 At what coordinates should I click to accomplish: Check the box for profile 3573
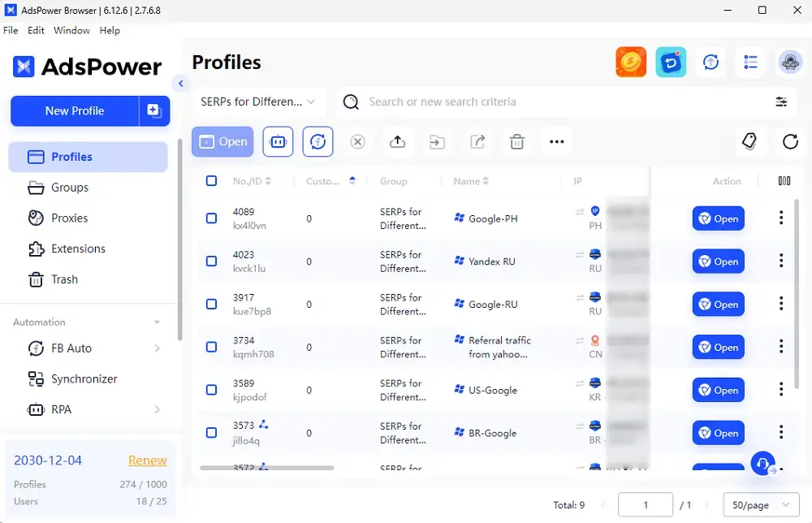211,432
